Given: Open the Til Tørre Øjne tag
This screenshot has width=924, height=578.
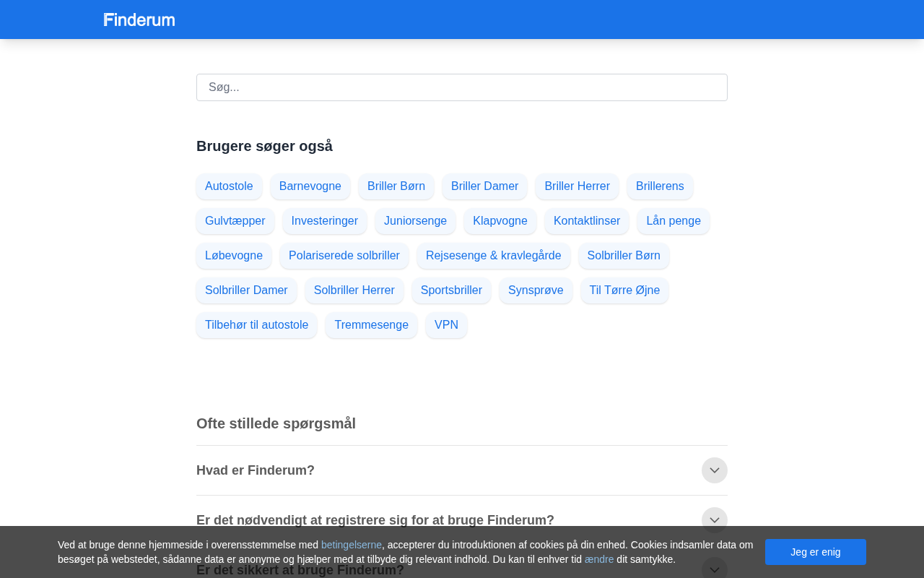Looking at the screenshot, I should pos(624,290).
